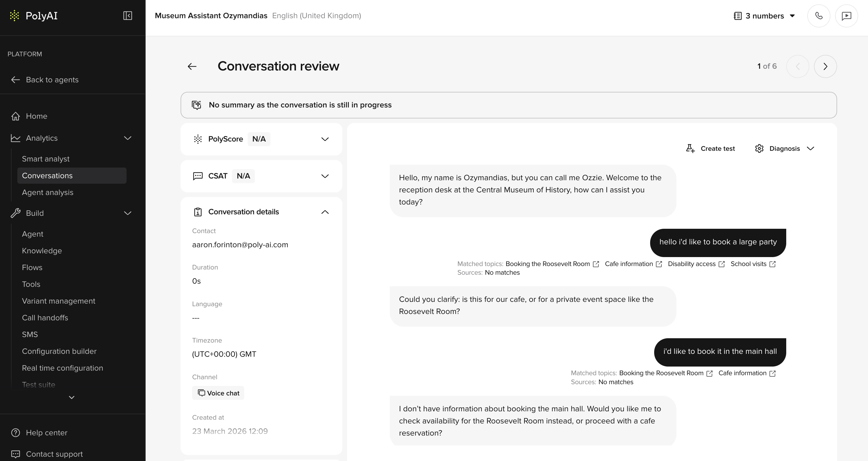Expand the PolyScore section
This screenshot has width=868, height=461.
(324, 139)
